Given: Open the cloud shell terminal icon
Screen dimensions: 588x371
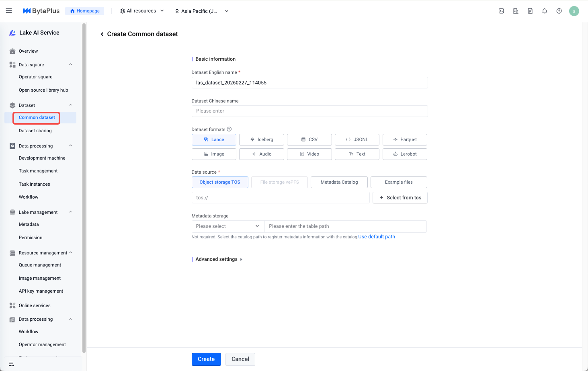Looking at the screenshot, I should point(501,11).
